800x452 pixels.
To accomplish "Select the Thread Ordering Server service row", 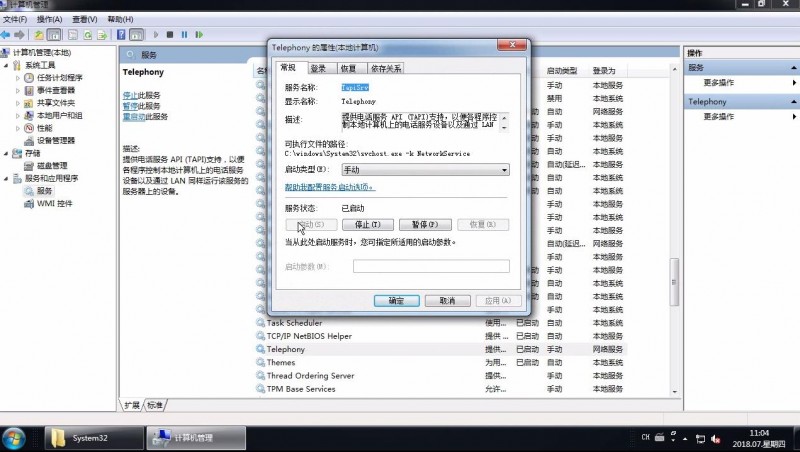I will point(442,375).
